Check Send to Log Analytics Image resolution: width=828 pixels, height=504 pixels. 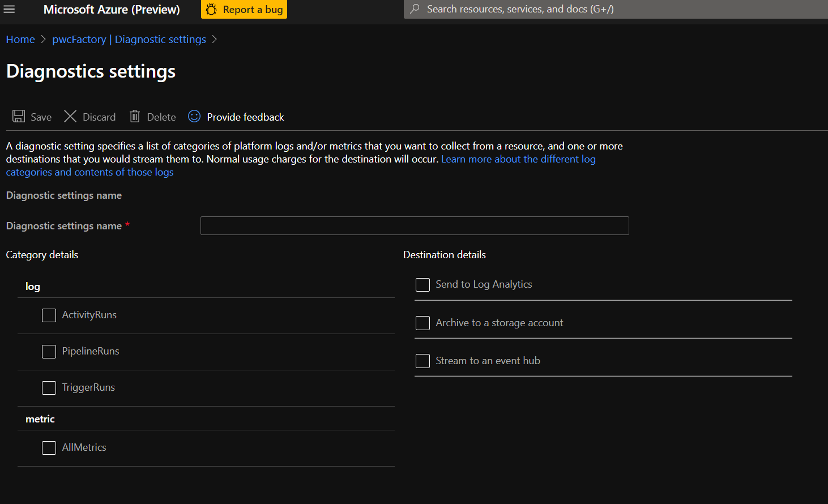point(422,285)
